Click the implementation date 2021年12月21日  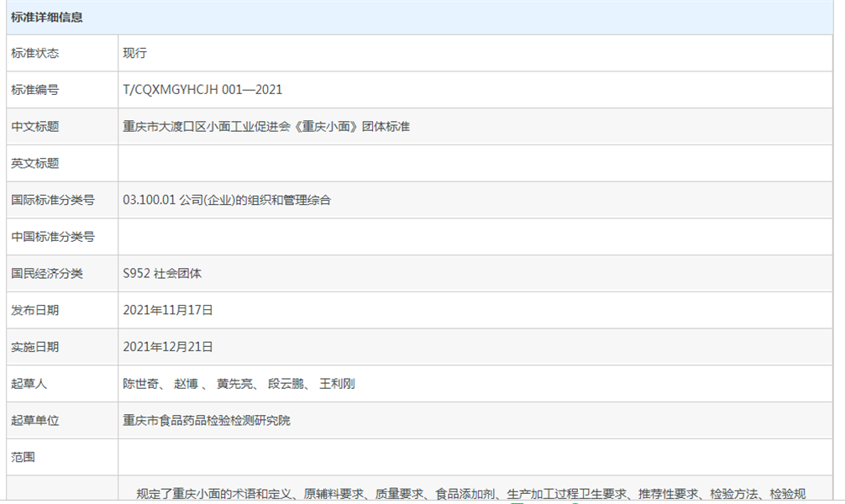[x=168, y=347]
